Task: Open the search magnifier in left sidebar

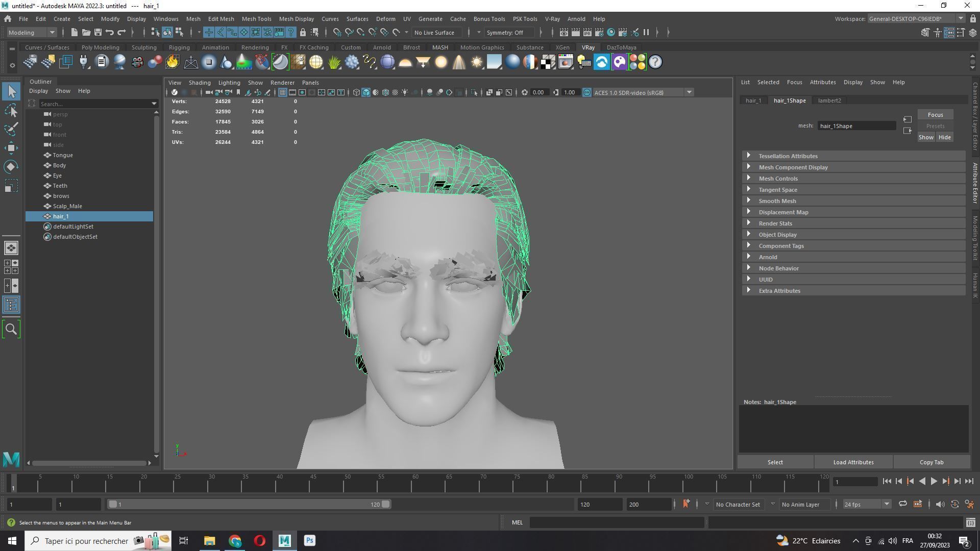Action: 11,329
